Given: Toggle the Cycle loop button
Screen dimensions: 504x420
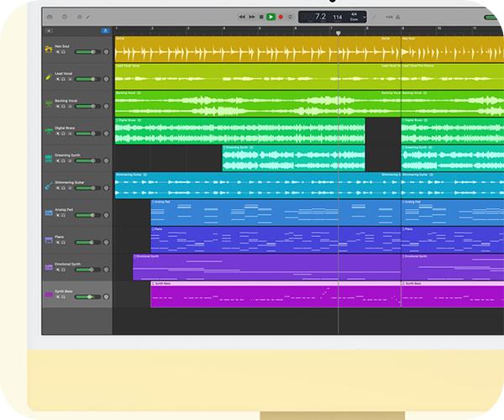Looking at the screenshot, I should [x=291, y=16].
